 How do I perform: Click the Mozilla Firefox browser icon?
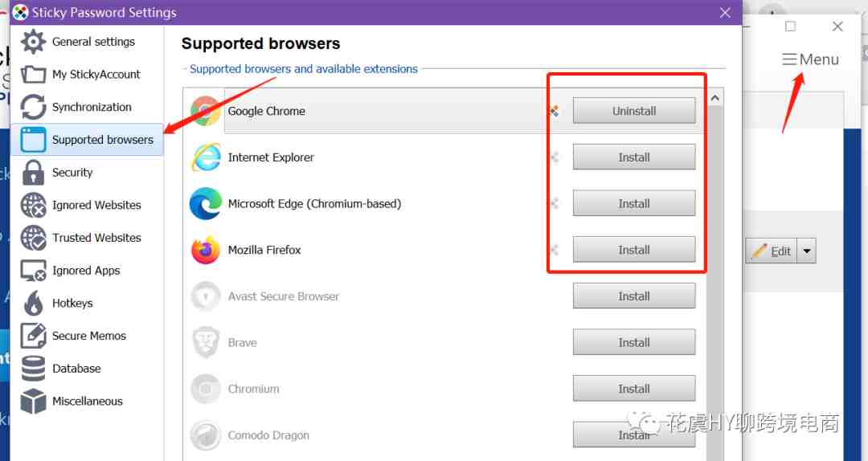(206, 250)
